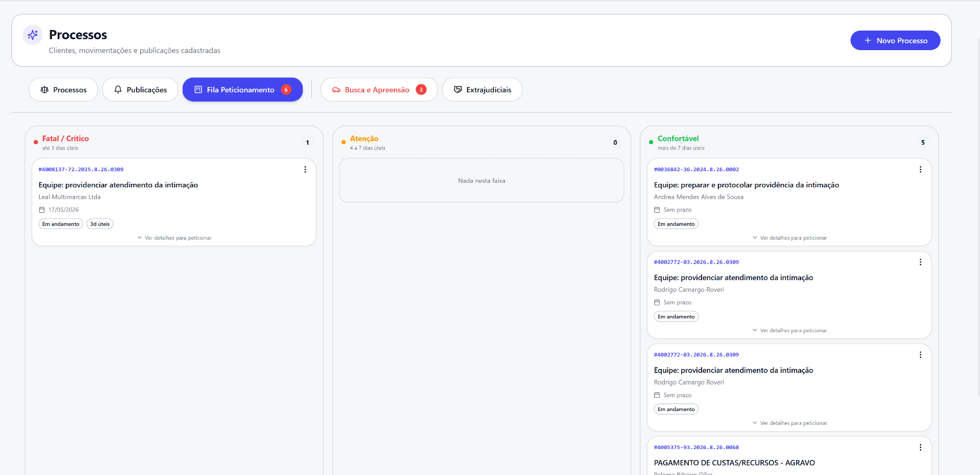The image size is (980, 475).
Task: Open the Processos tab
Action: 63,89
